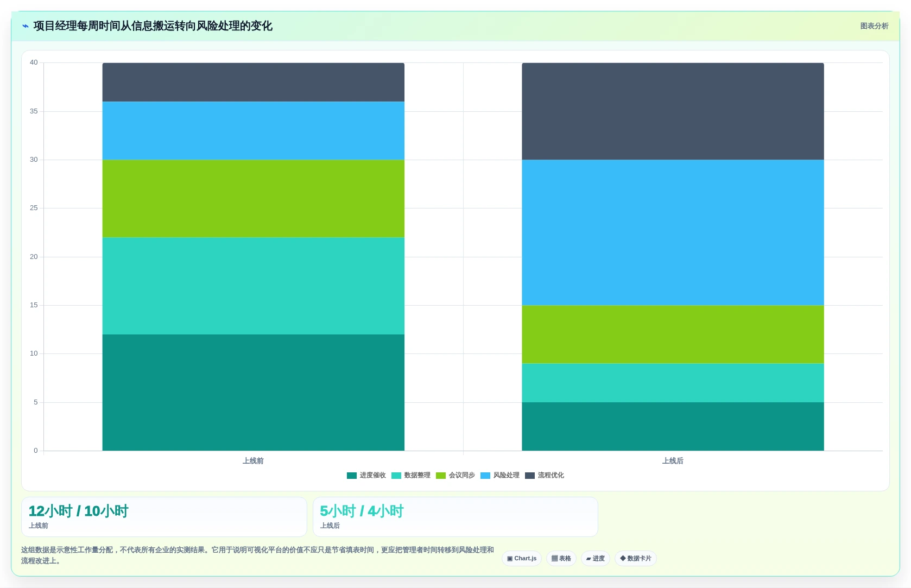Click the 表格 tag pill
Screen dimensions: 911x588
tap(561, 558)
